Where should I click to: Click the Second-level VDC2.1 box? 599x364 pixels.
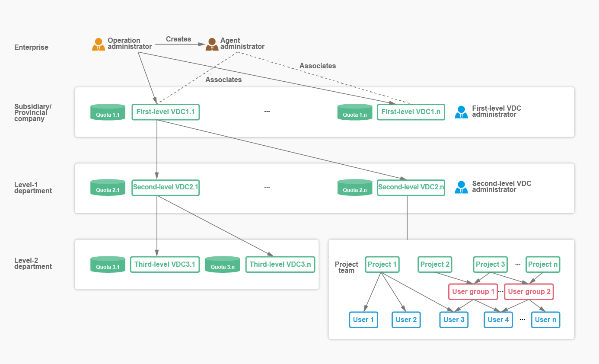166,188
